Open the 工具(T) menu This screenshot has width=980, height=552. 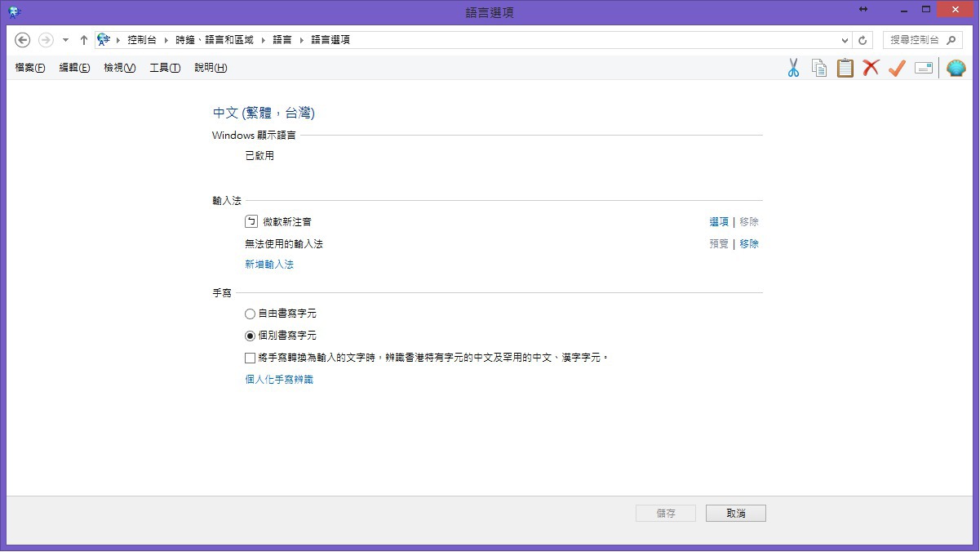(x=164, y=68)
